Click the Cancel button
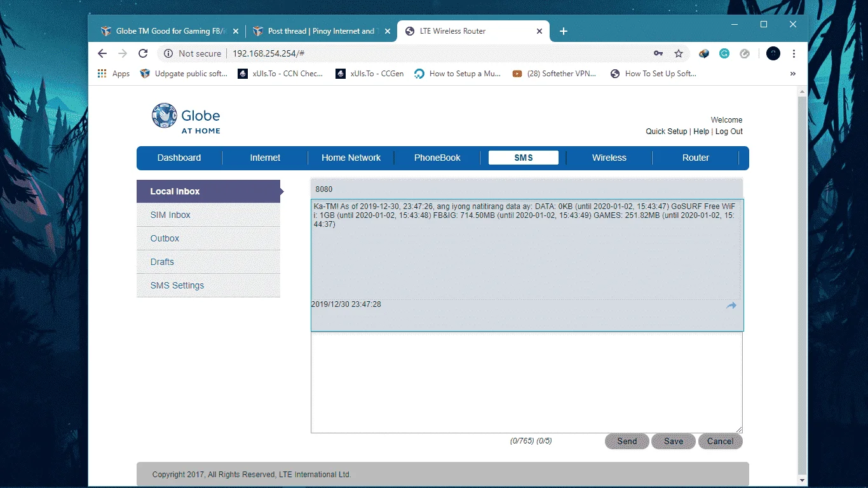Screen dimensions: 868x488 [721, 441]
